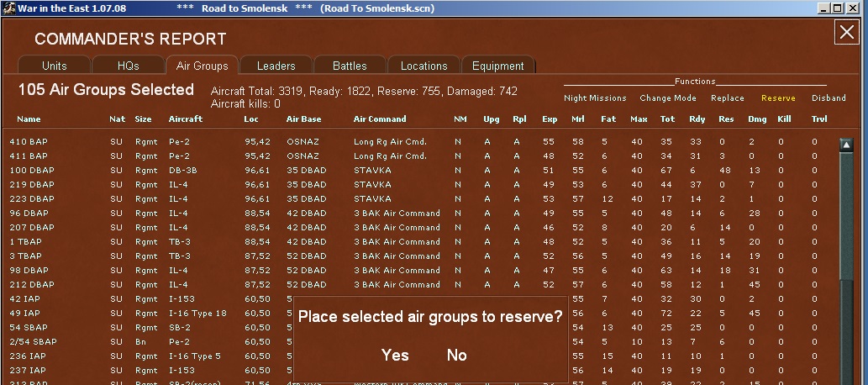The height and width of the screenshot is (385, 868).
Task: Click STAVKA command in 100 DBAP row
Action: (x=372, y=171)
